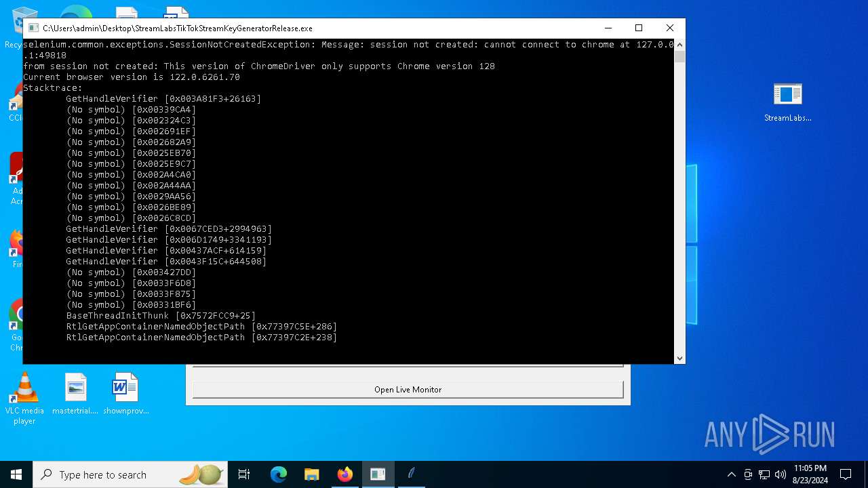
Task: Maximize the console window
Action: tap(639, 28)
